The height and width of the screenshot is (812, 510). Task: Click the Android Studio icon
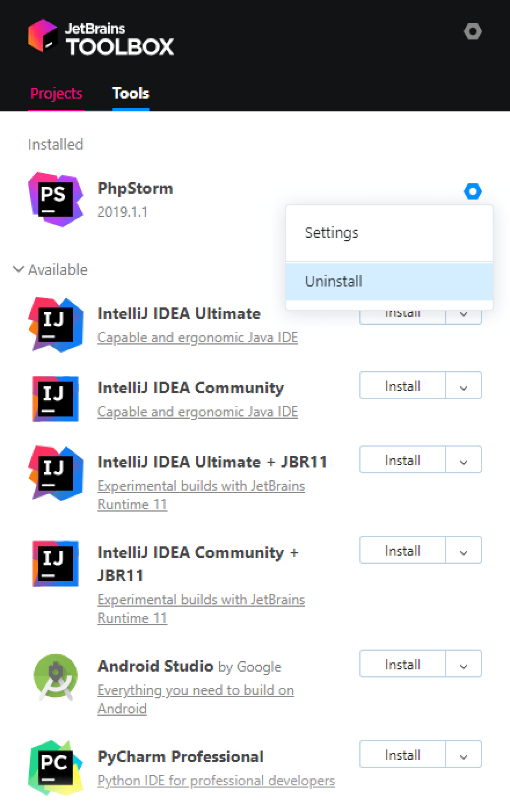click(x=55, y=677)
